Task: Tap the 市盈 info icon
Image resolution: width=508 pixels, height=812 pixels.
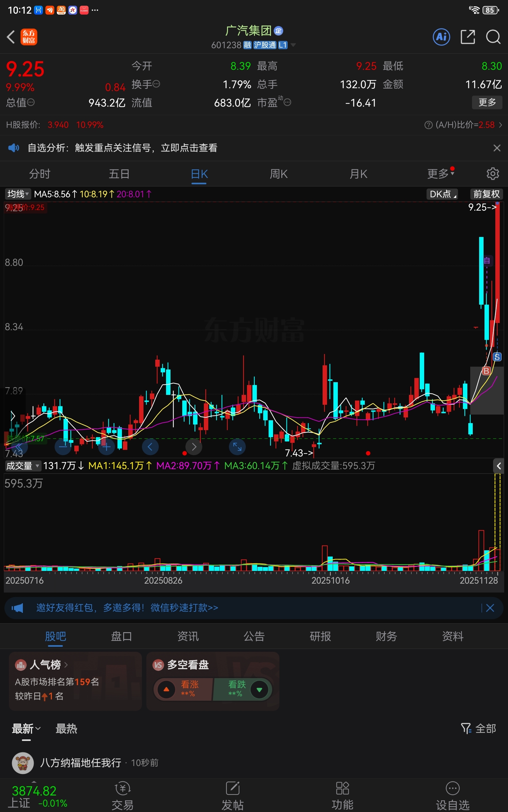Action: [287, 102]
